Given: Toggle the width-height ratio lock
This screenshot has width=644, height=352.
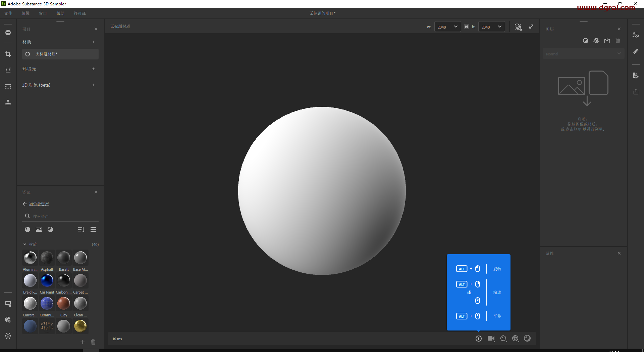Looking at the screenshot, I should pyautogui.click(x=466, y=27).
